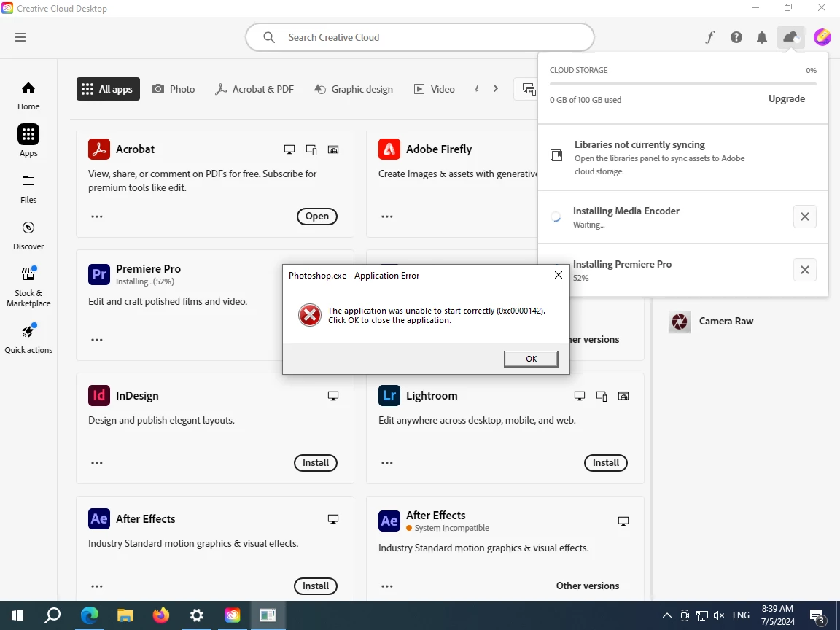The image size is (840, 630).
Task: Click OK in the Photoshop.exe error dialog
Action: (x=531, y=359)
